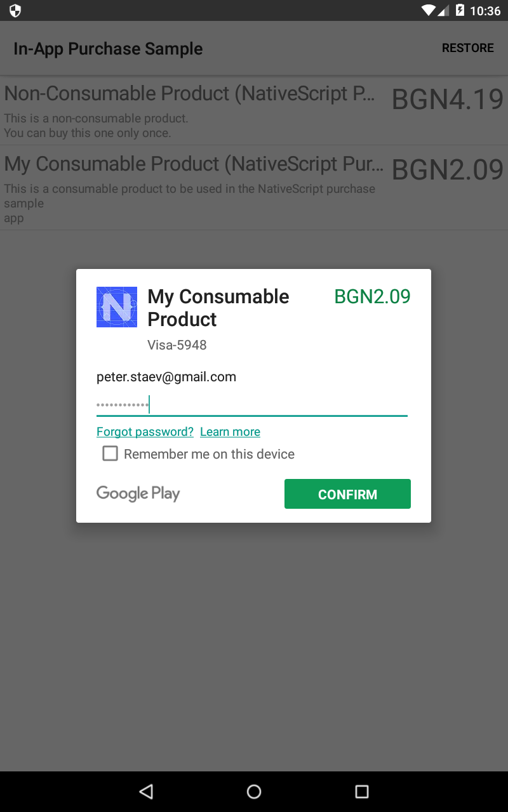The width and height of the screenshot is (508, 812).
Task: Tap the Android home circle icon
Action: click(254, 791)
